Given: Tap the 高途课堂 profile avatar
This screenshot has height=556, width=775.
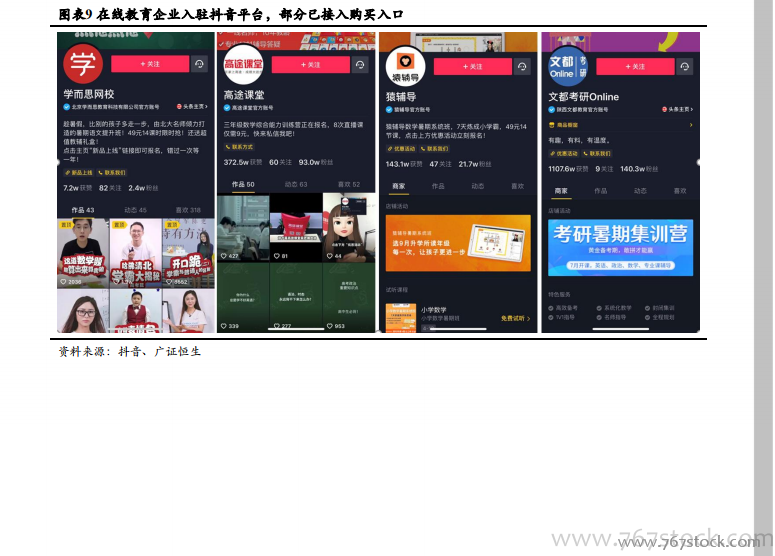Looking at the screenshot, I should click(243, 65).
